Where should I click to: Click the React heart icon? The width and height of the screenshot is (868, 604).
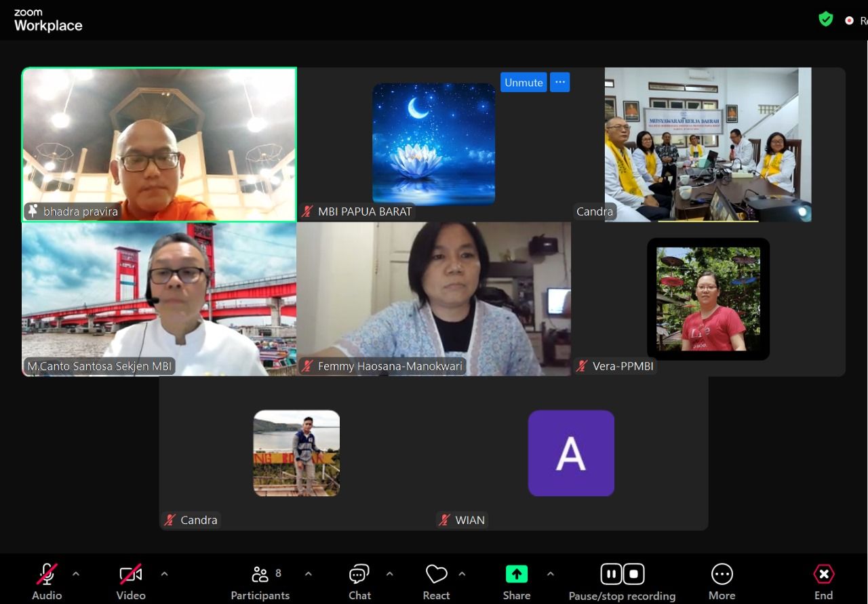436,575
